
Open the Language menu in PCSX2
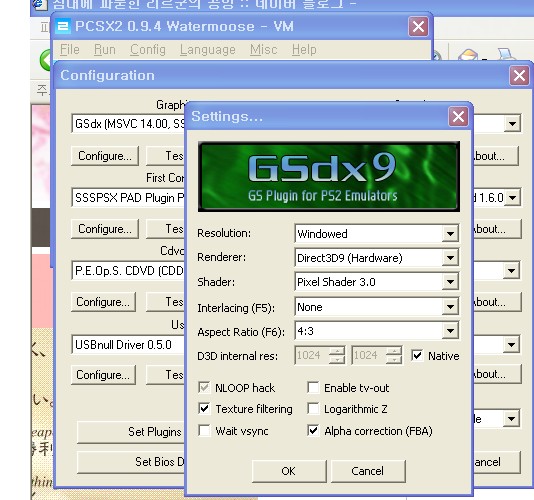coord(208,50)
